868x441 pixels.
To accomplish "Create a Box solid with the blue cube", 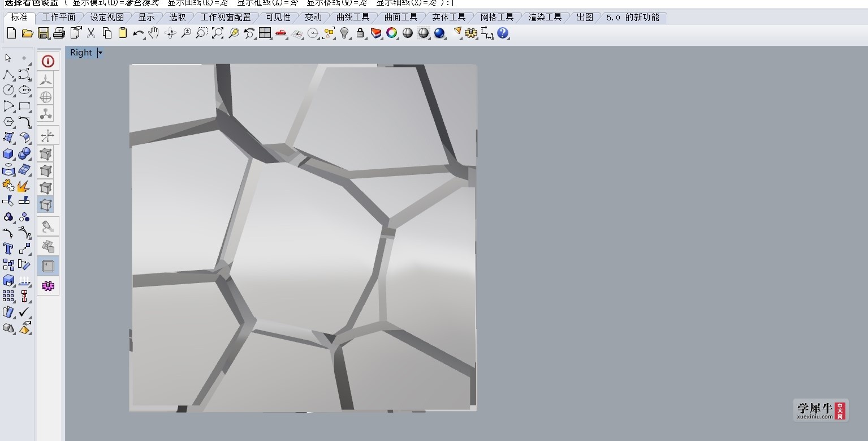I will click(x=8, y=153).
